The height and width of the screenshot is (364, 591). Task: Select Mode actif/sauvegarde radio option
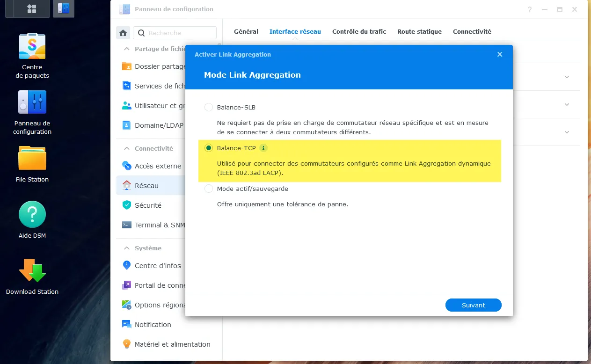tap(209, 189)
